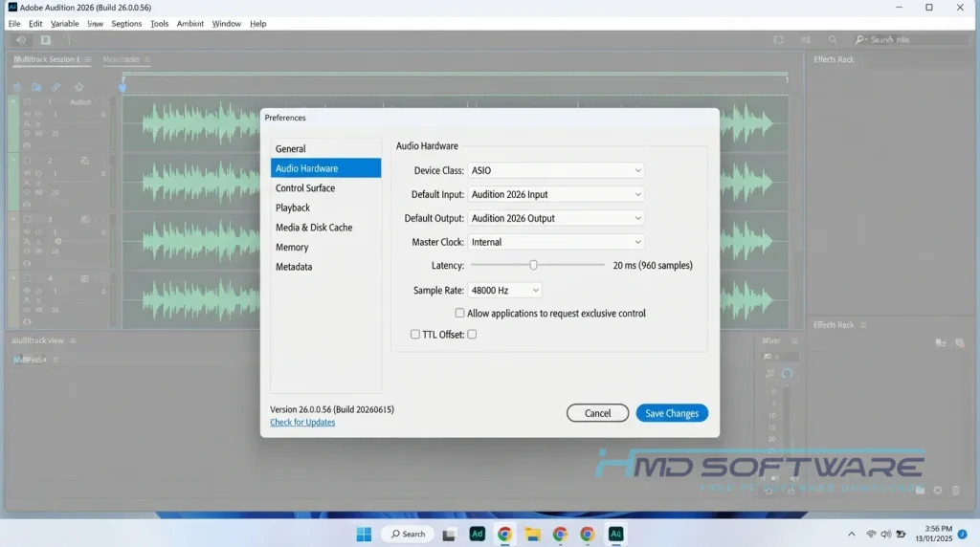980x547 pixels.
Task: Open the Sample Rate dropdown showing 48000 Hz
Action: (x=504, y=291)
